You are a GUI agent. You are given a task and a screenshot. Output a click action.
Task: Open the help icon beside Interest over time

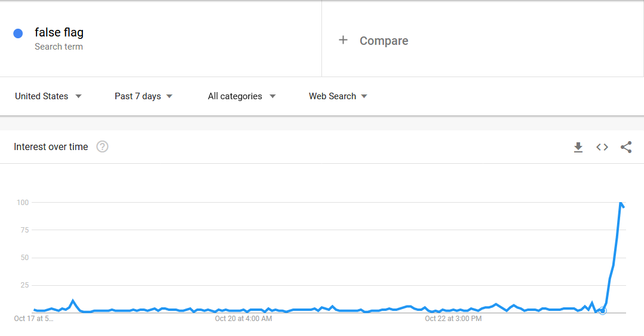click(102, 147)
